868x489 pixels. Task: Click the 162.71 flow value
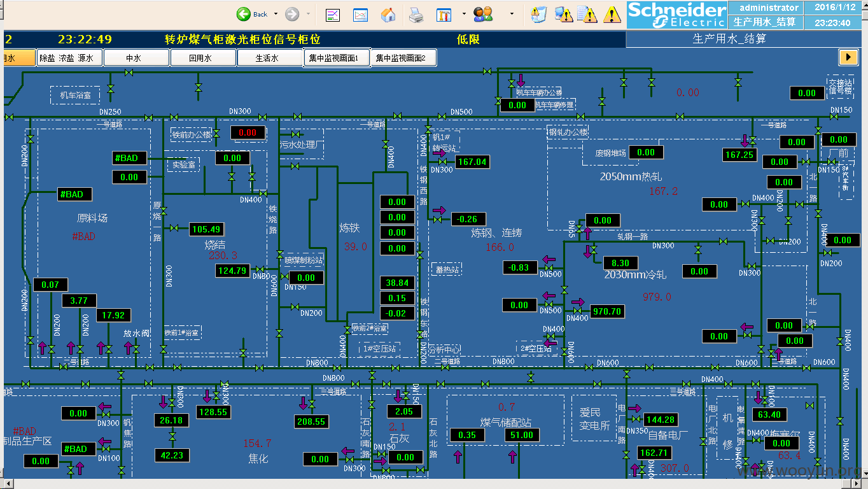[655, 453]
